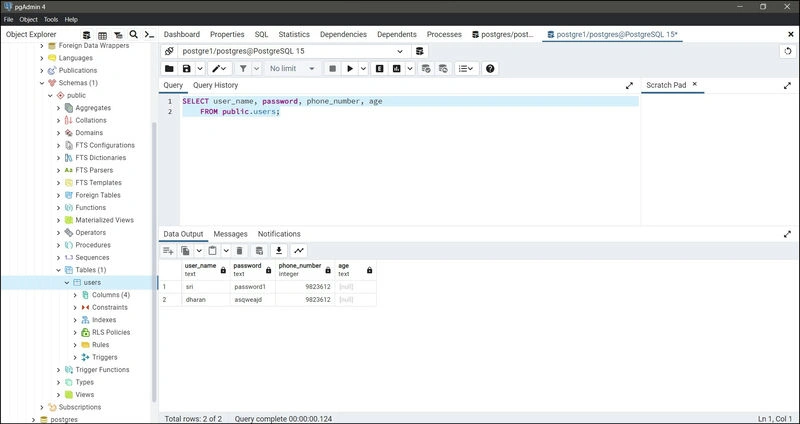The width and height of the screenshot is (800, 424).
Task: Maximize the query editor panel
Action: tap(629, 86)
